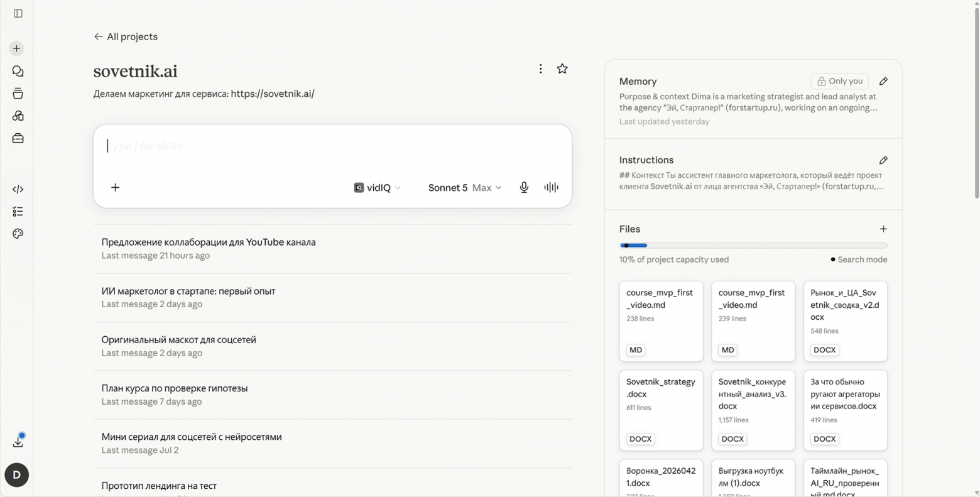Viewport: 980px width, 497px height.
Task: Open chat "Прототип лендинга на тест"
Action: click(332, 483)
